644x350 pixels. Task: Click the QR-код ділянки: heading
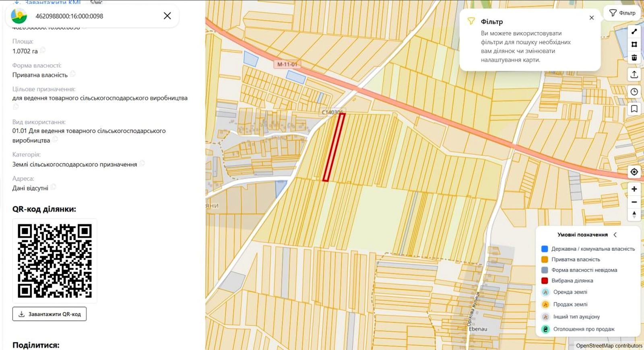[44, 209]
